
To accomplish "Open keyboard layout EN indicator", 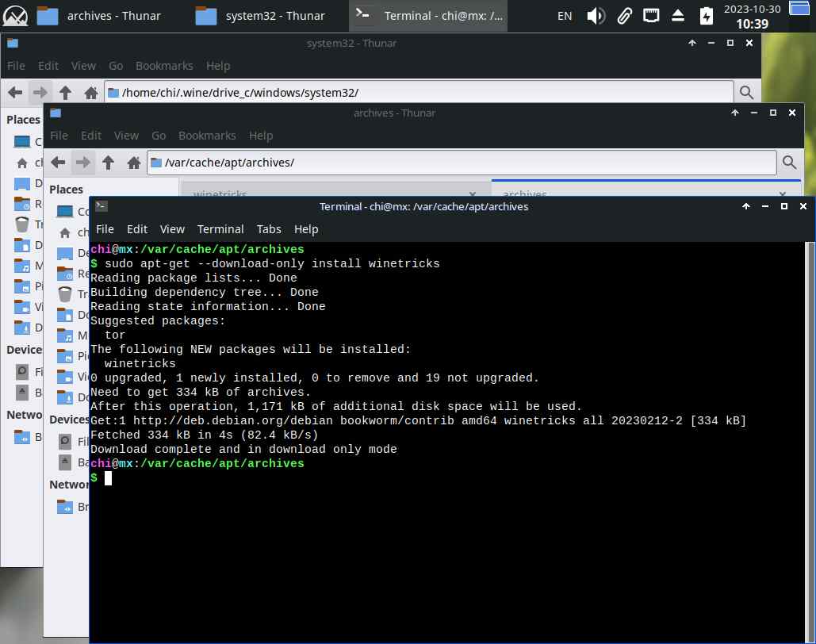I will (564, 16).
